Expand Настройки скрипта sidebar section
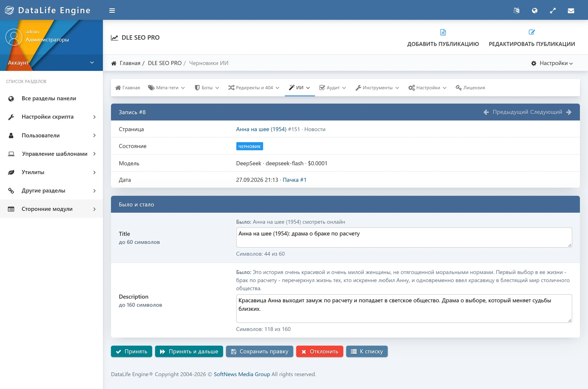The height and width of the screenshot is (389, 588). coord(51,117)
